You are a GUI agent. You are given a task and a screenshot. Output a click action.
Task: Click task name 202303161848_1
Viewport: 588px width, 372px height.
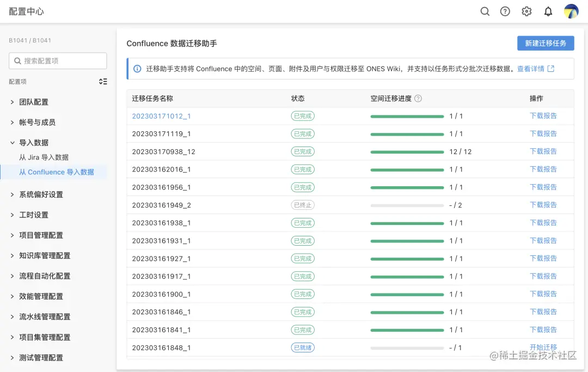161,348
